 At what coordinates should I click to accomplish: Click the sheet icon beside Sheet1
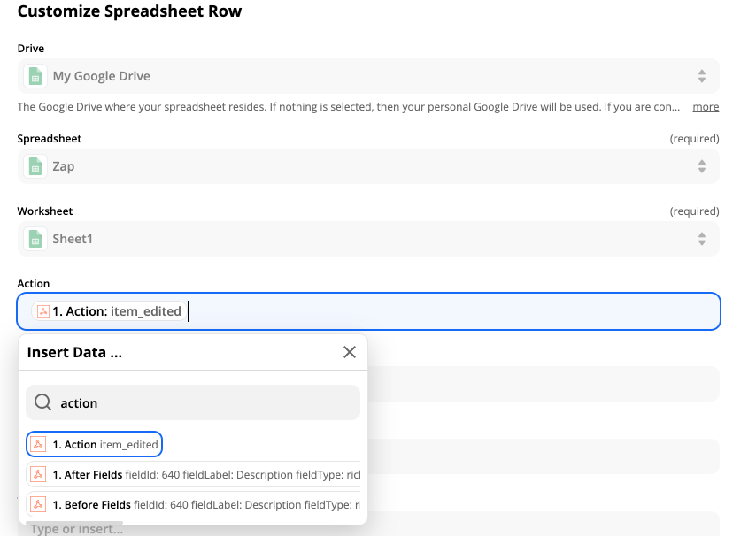(x=35, y=239)
